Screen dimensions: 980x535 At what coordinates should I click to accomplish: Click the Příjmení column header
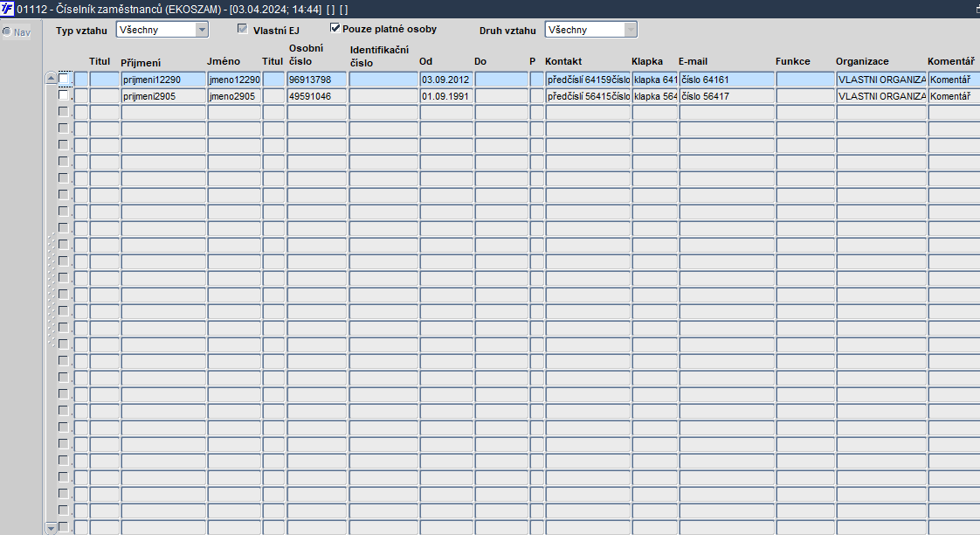point(141,63)
